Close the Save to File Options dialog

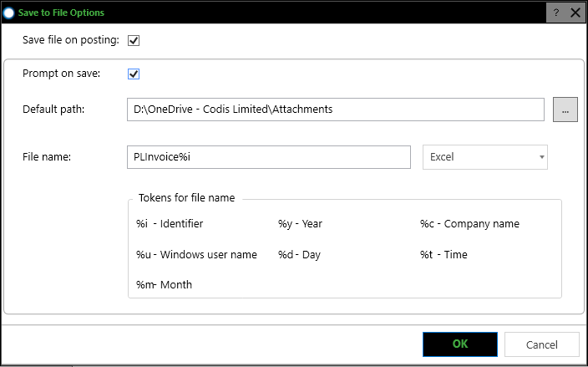point(575,13)
